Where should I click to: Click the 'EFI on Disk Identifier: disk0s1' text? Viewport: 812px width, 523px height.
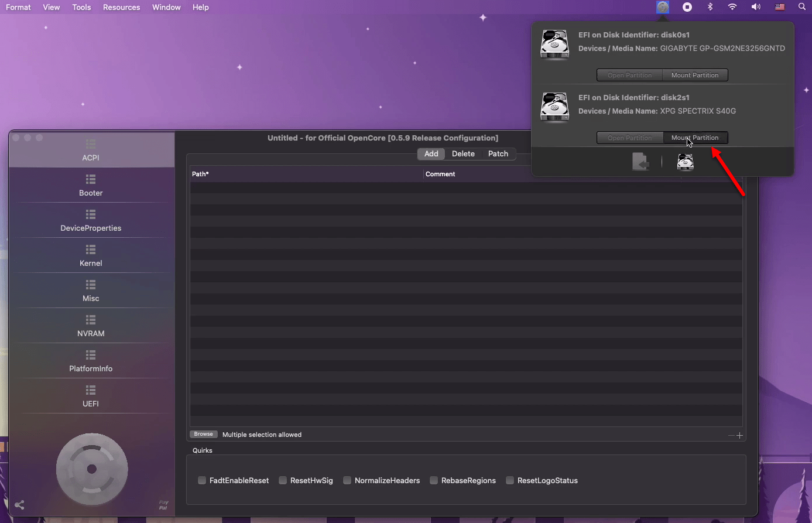[634, 35]
